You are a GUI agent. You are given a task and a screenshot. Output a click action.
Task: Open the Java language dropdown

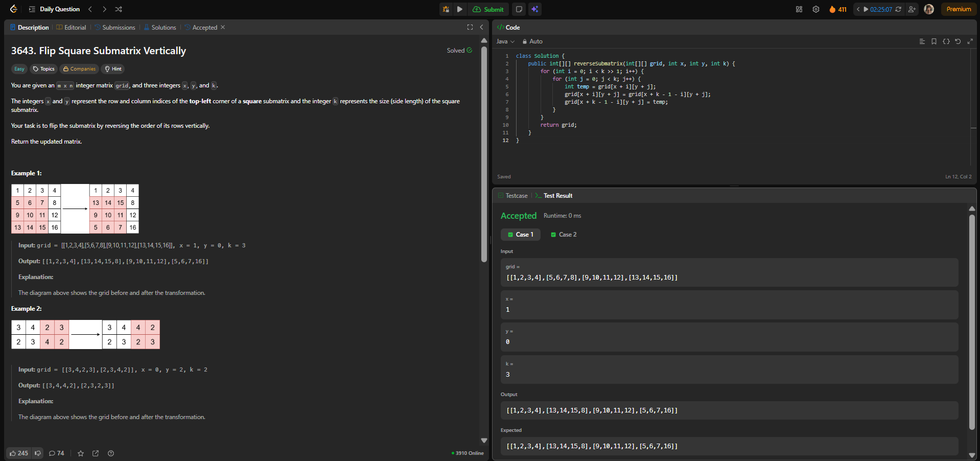point(505,41)
